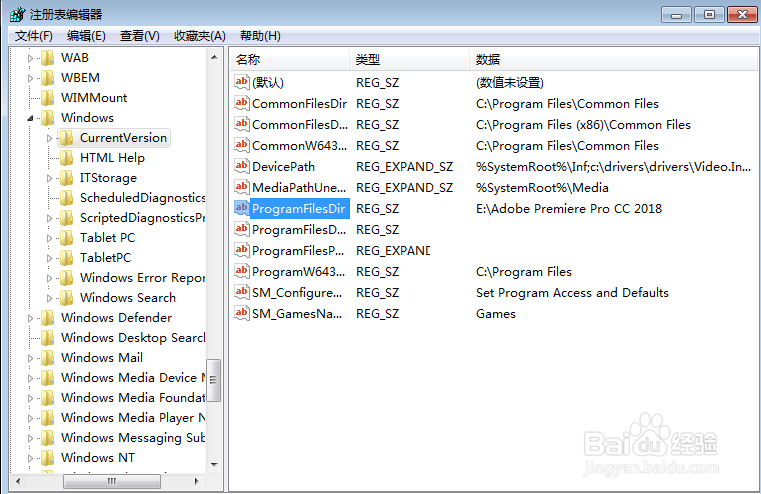Click the tree vertical scrollbar down arrow
Screen dimensions: 761x494
tap(214, 465)
